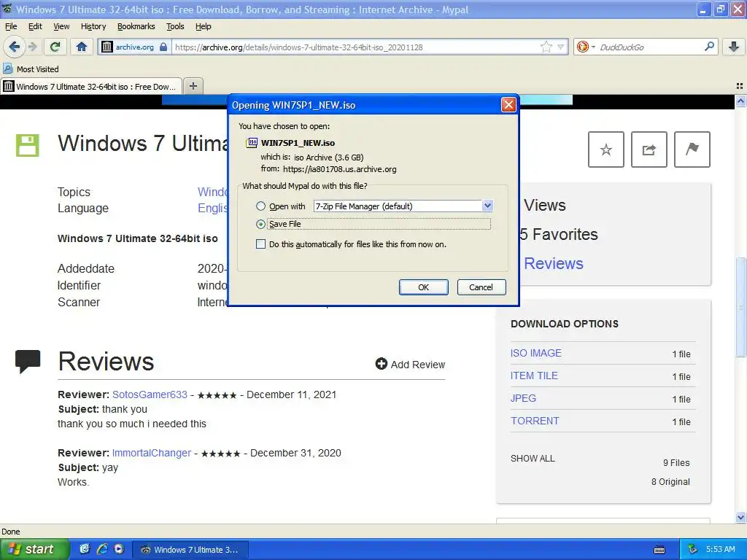This screenshot has height=560, width=747.
Task: Open reviewer SotosGamer633 profile link
Action: pyautogui.click(x=150, y=394)
